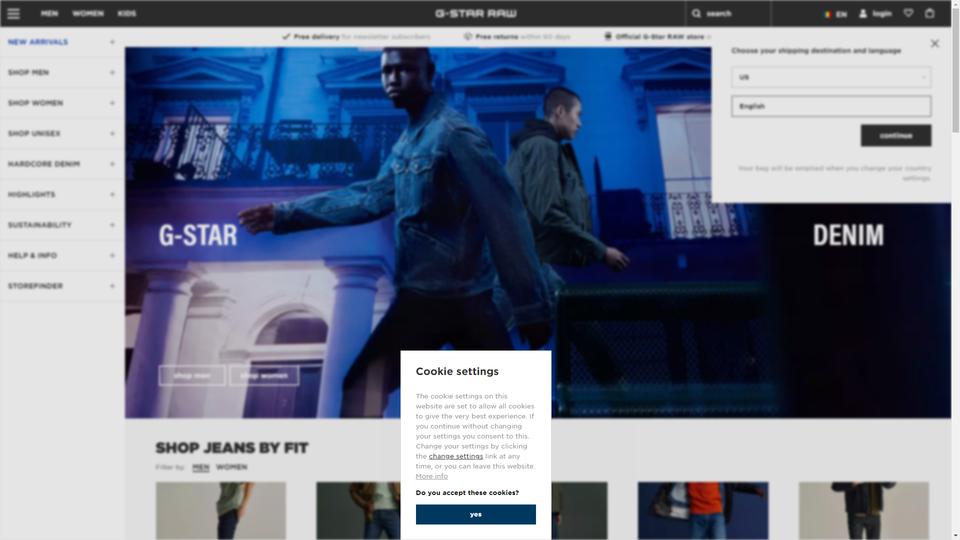Click the login text link
Viewport: 960px width, 540px height.
882,13
